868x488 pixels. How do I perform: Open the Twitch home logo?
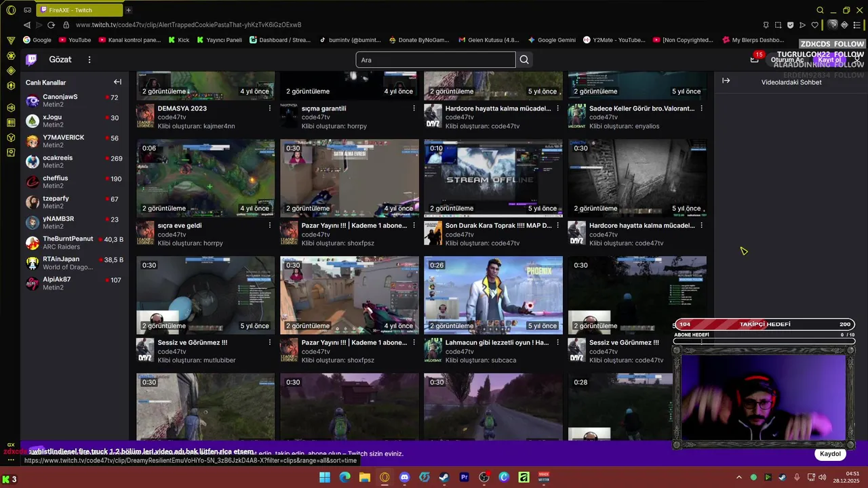pyautogui.click(x=31, y=60)
